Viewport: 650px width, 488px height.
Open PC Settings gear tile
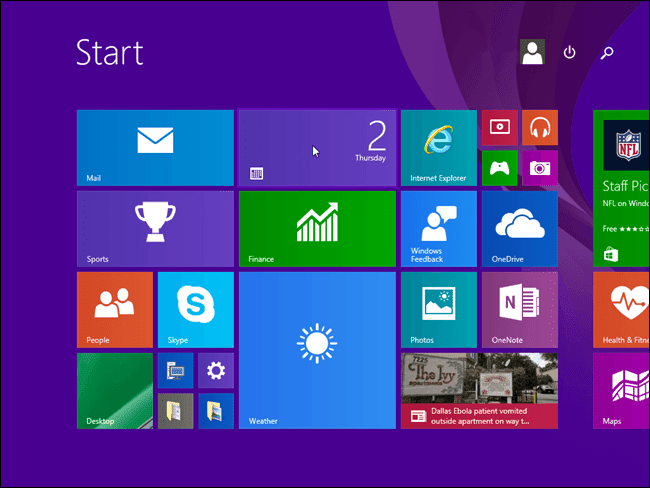tap(216, 370)
